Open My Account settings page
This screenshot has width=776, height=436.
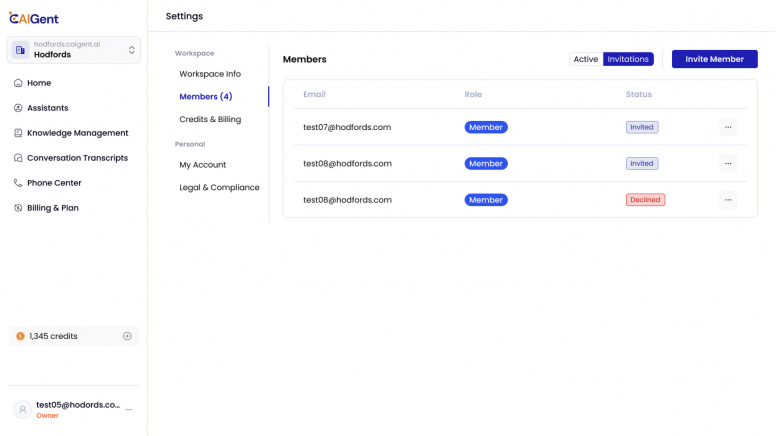pyautogui.click(x=203, y=165)
